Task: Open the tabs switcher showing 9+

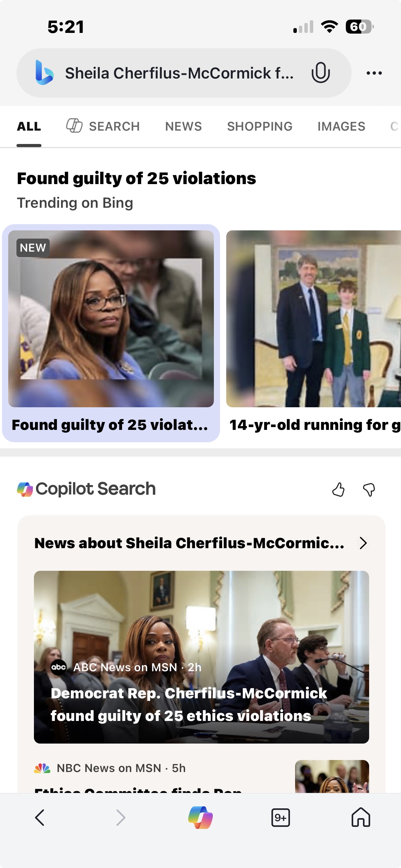Action: click(280, 818)
